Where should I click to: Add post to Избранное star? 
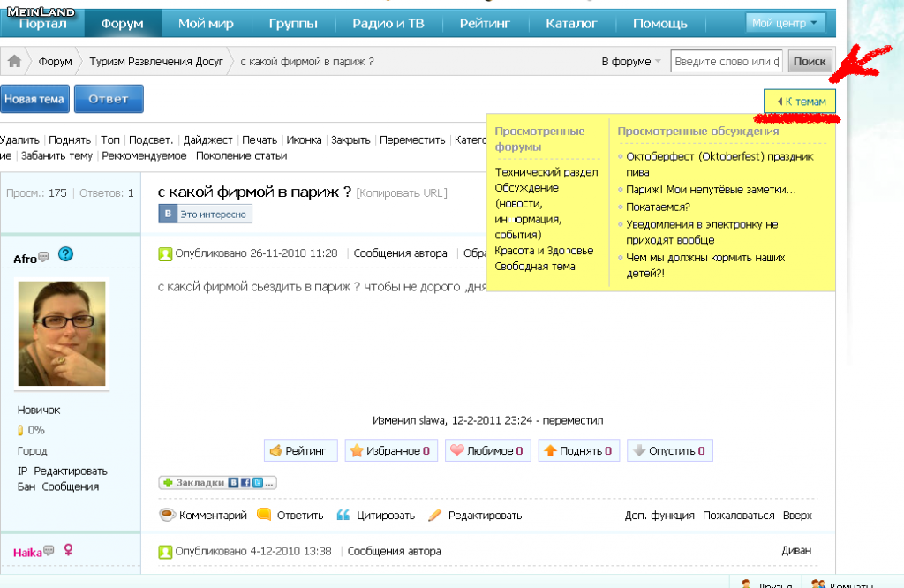tap(389, 451)
